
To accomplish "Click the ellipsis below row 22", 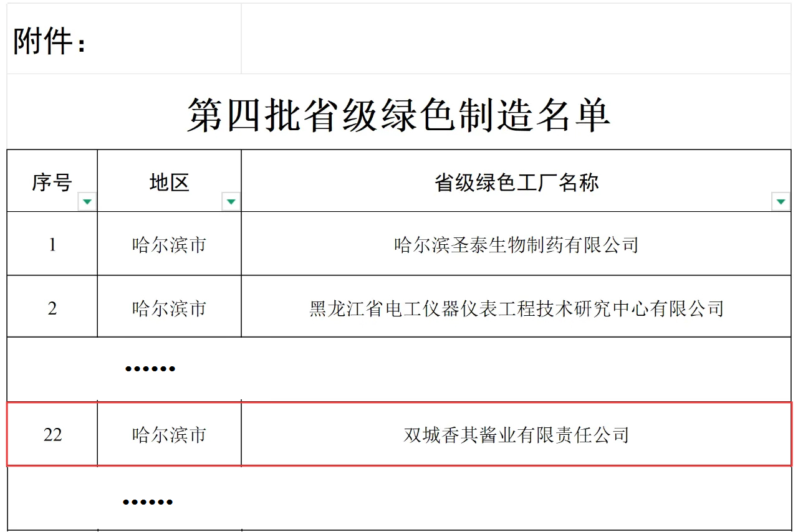I will (148, 501).
